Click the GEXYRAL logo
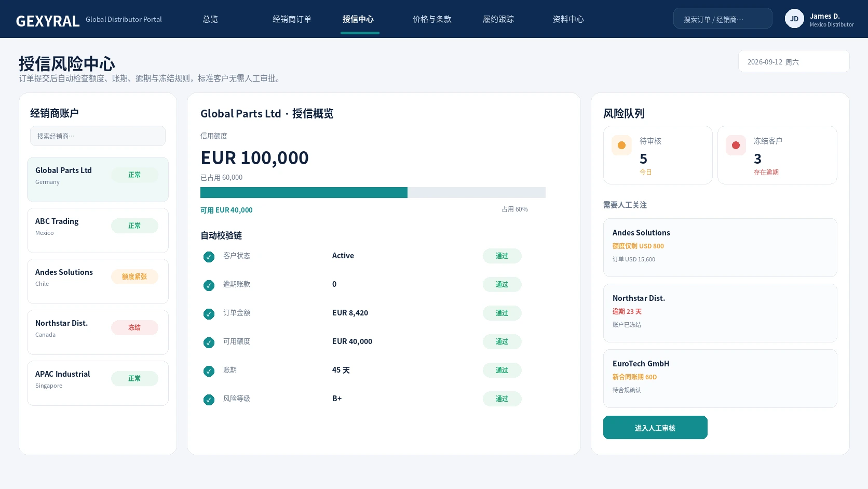The height and width of the screenshot is (489, 868). tap(48, 21)
